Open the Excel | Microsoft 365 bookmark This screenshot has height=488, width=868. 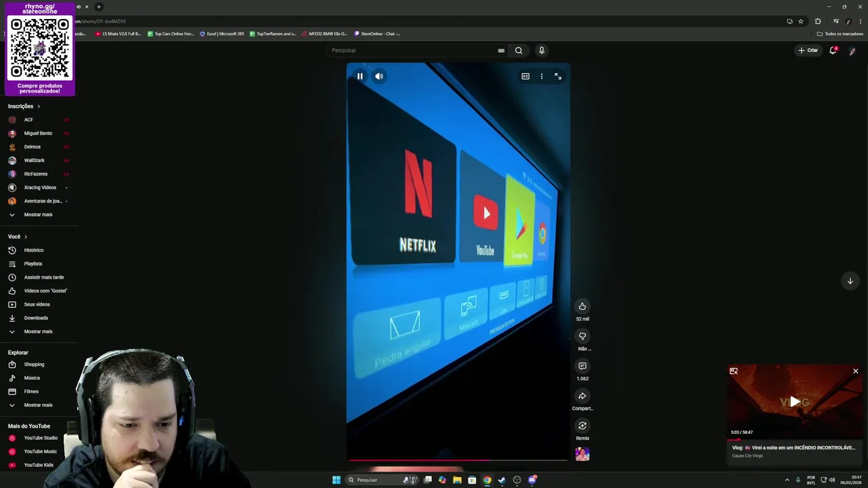[222, 34]
